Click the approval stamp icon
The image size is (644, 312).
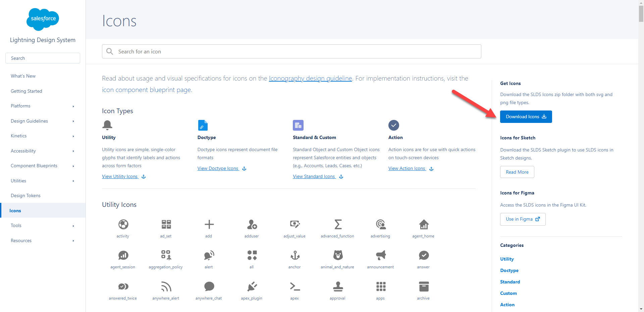click(x=337, y=286)
